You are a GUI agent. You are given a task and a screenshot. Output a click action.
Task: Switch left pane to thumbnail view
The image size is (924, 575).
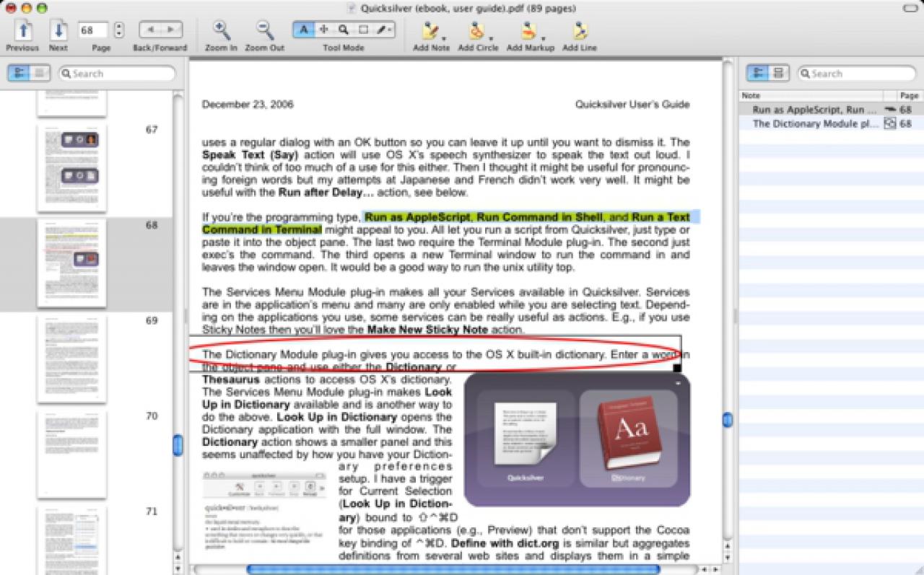(x=19, y=73)
